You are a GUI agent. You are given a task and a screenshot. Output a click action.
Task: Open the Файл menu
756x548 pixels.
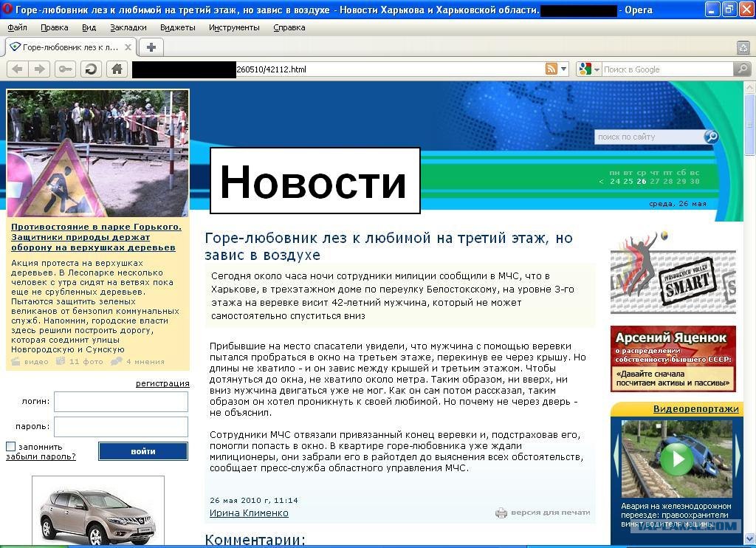pos(18,27)
